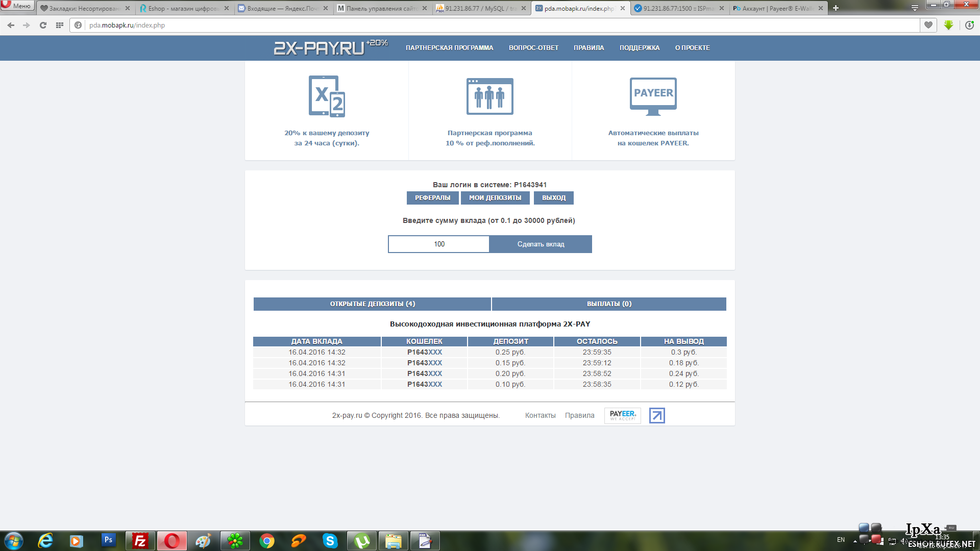Switch to the MySQL phpMyAdmin tab
The width and height of the screenshot is (980, 551).
pos(481,8)
